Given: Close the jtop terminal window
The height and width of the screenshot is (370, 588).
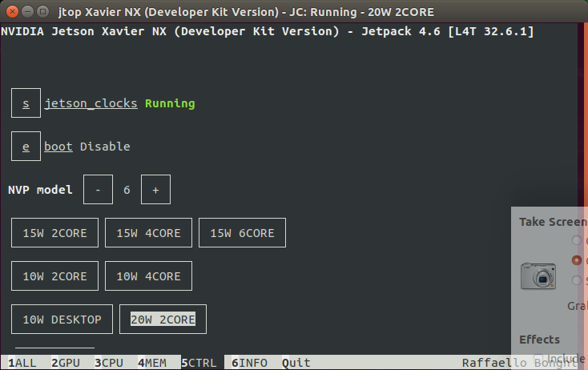Looking at the screenshot, I should pyautogui.click(x=12, y=12).
